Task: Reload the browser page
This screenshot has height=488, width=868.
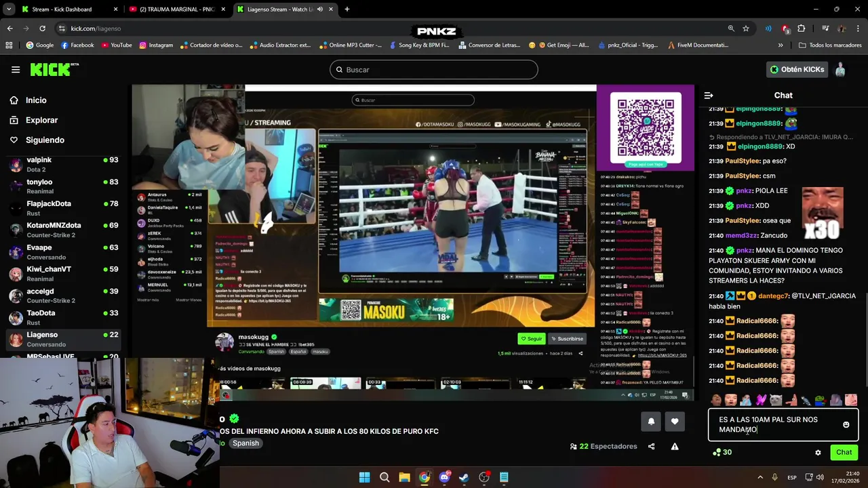Action: coord(42,28)
